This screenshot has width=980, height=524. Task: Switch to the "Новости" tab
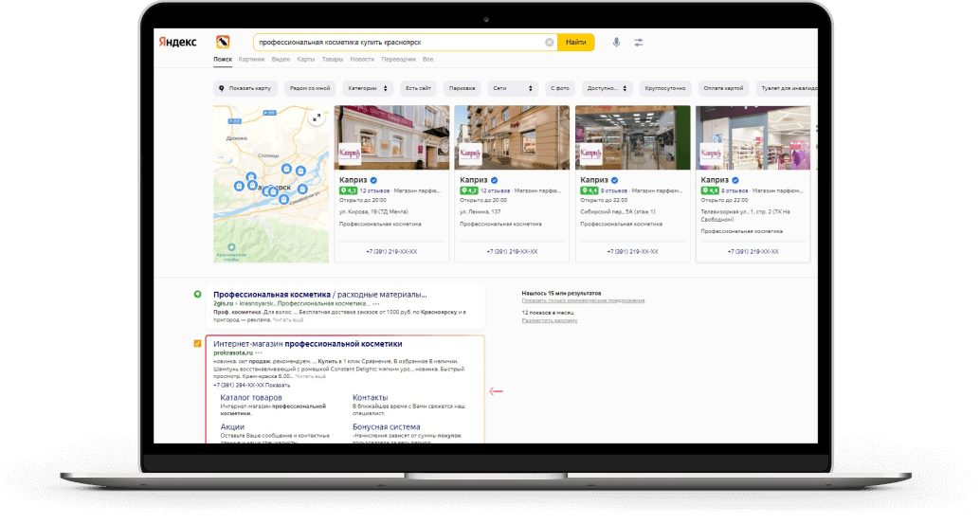pyautogui.click(x=361, y=59)
